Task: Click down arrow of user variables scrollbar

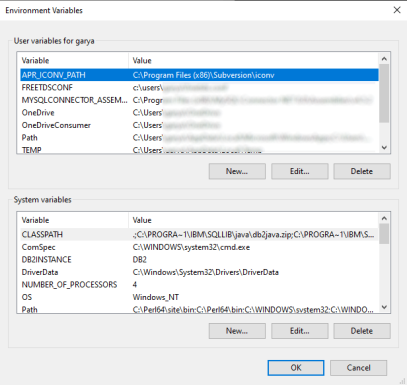Action: (384, 147)
